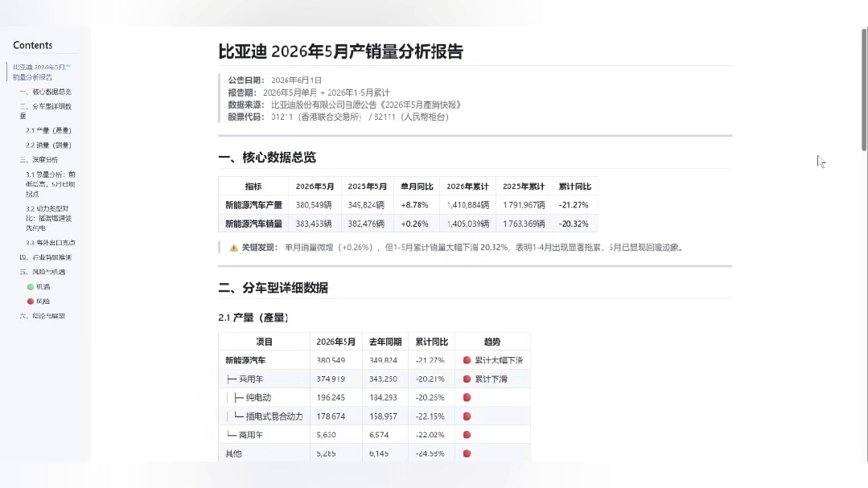Jump to 3.3 海外出口亮点 in Contents
Viewport: 868px width, 488px height.
(x=51, y=242)
